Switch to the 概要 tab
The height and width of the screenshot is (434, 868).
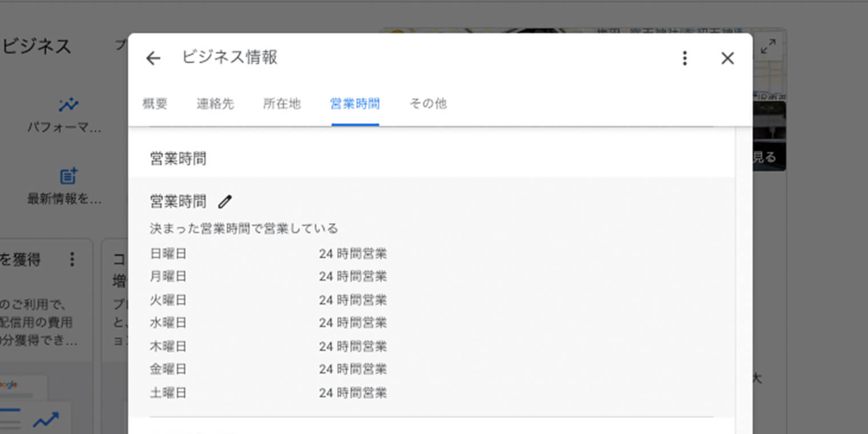[155, 104]
